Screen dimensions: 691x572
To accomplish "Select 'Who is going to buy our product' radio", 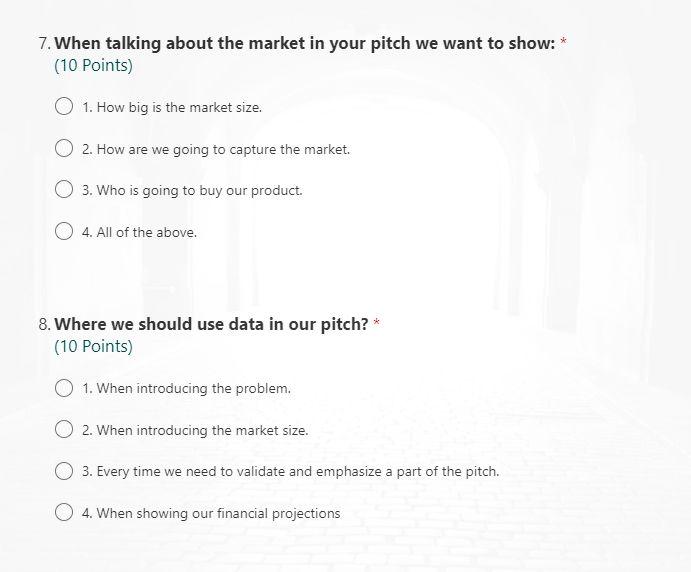I will pos(64,189).
